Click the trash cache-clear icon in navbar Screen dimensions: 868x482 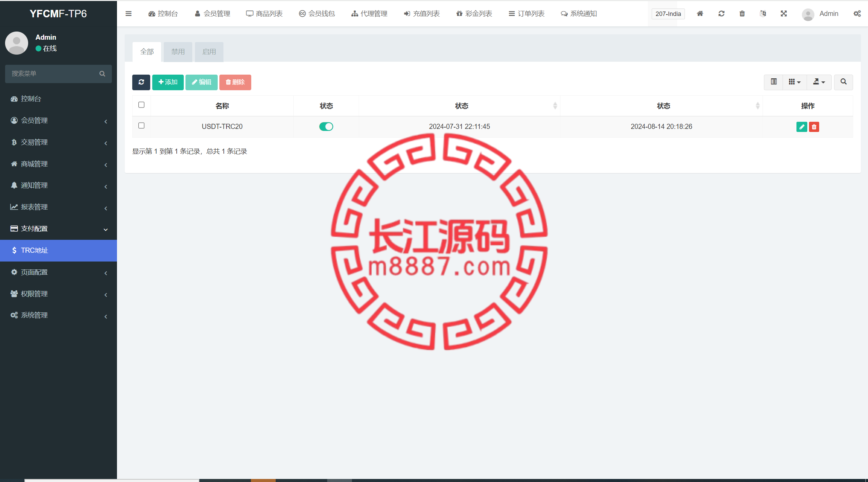coord(742,14)
